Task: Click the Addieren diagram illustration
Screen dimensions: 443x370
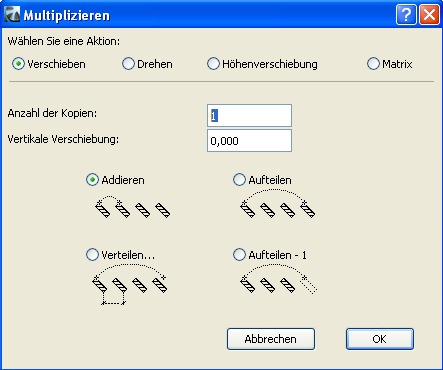Action: coord(133,207)
